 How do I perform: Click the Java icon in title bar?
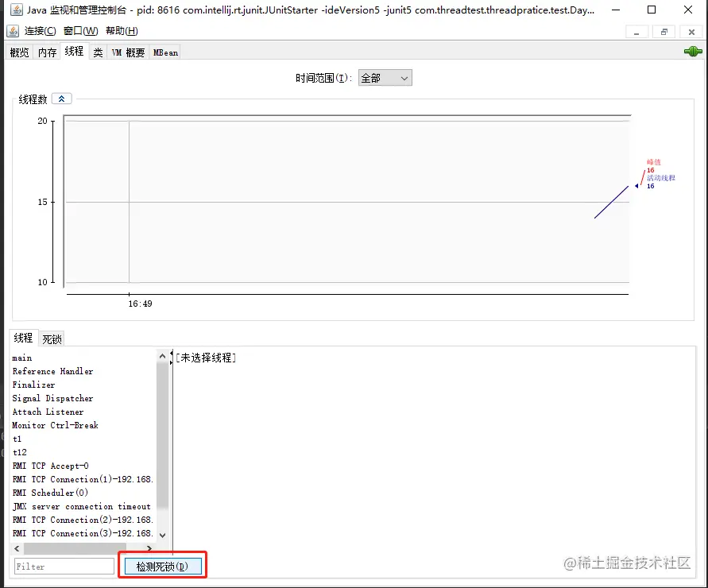point(17,10)
